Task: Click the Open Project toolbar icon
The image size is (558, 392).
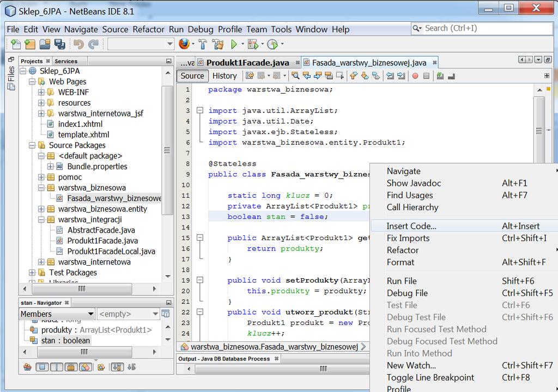Action: click(x=45, y=44)
